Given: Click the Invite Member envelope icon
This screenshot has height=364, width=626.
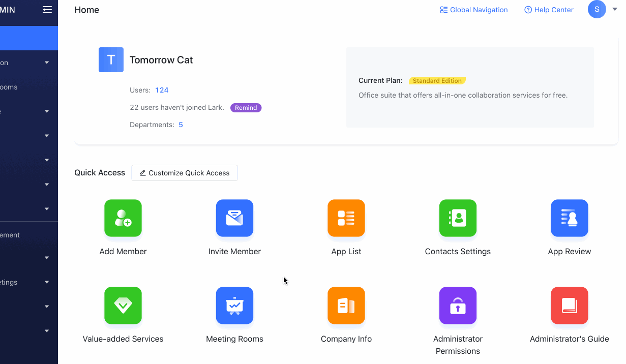Looking at the screenshot, I should click(234, 218).
